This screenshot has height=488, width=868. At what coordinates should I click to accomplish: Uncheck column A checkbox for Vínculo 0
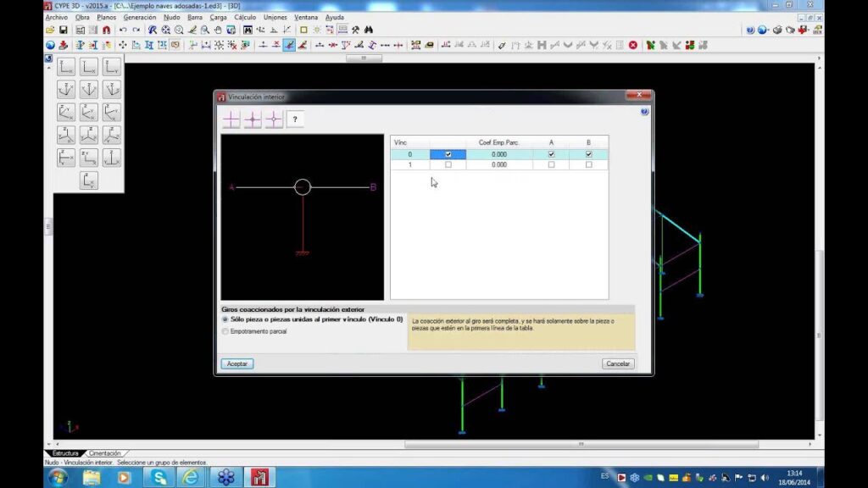pos(552,154)
